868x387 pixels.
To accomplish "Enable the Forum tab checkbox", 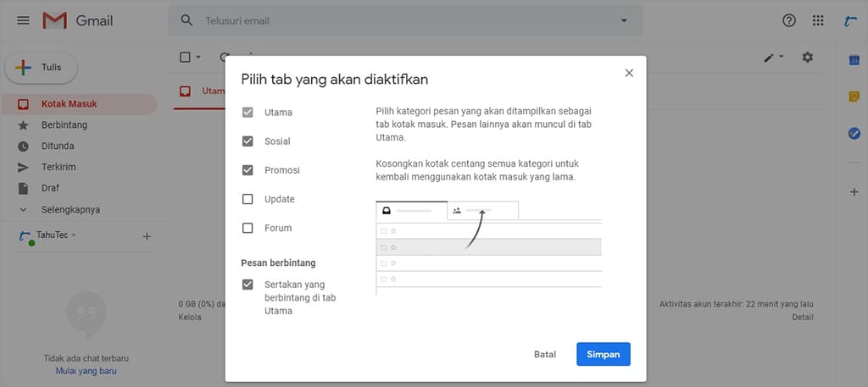I will (248, 228).
